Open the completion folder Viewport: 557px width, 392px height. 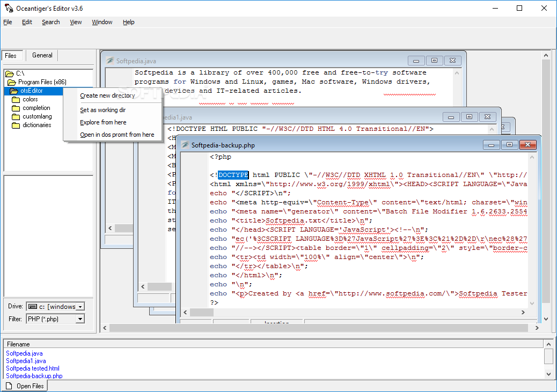click(x=36, y=108)
